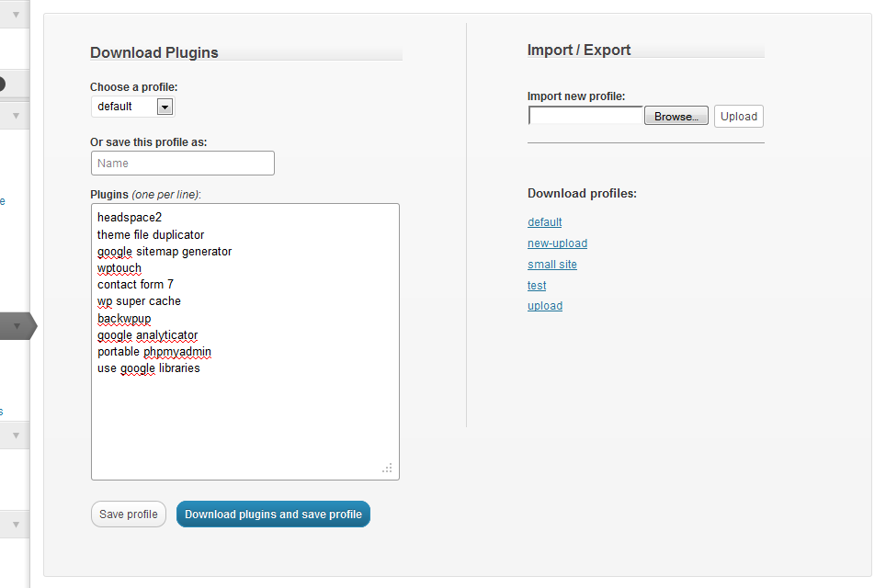This screenshot has width=886, height=588.
Task: Open the 'default' download profile link
Action: [x=545, y=222]
